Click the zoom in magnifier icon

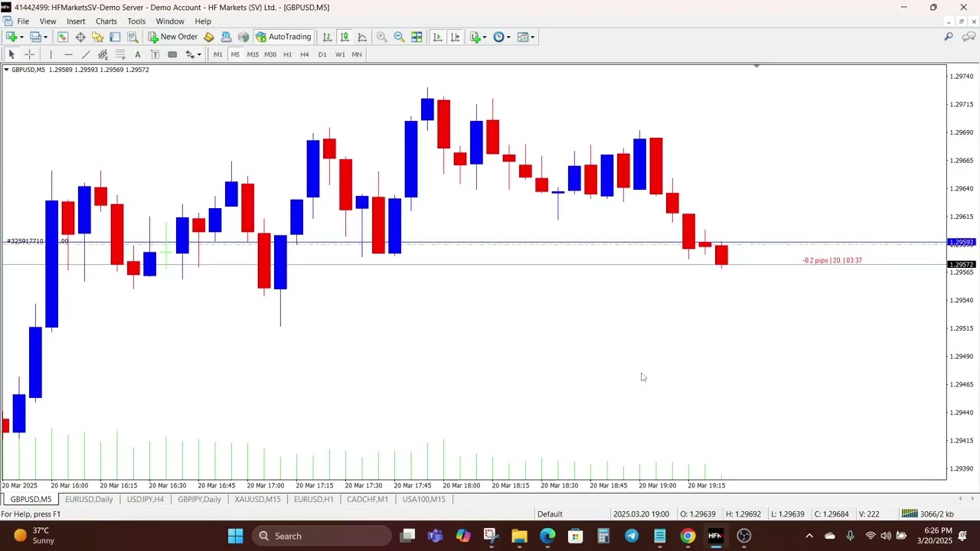(x=381, y=37)
